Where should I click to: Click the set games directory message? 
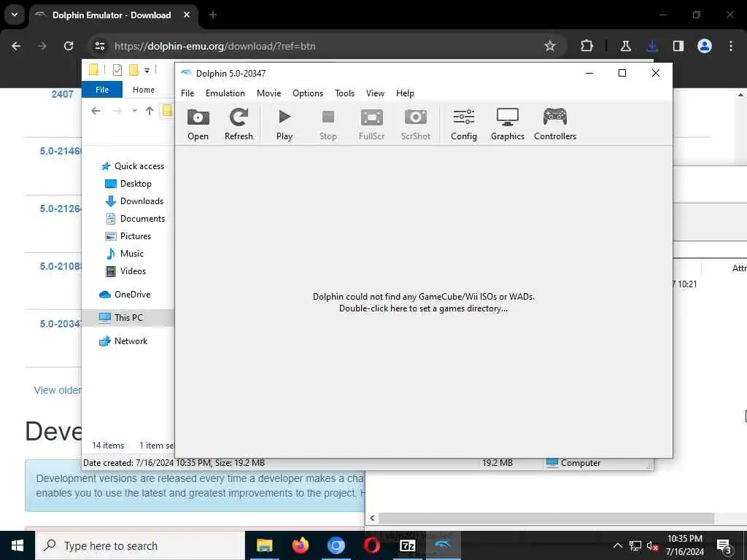pyautogui.click(x=424, y=303)
